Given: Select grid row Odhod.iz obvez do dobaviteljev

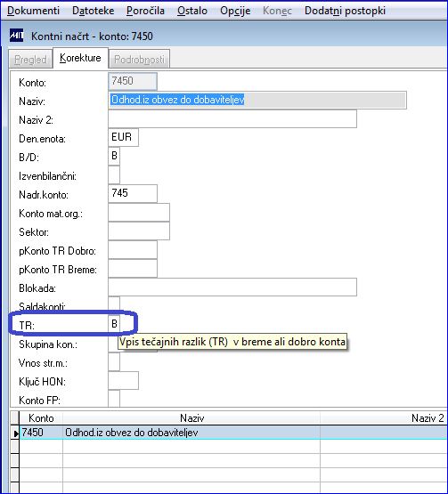Looking at the screenshot, I should coord(233,433).
